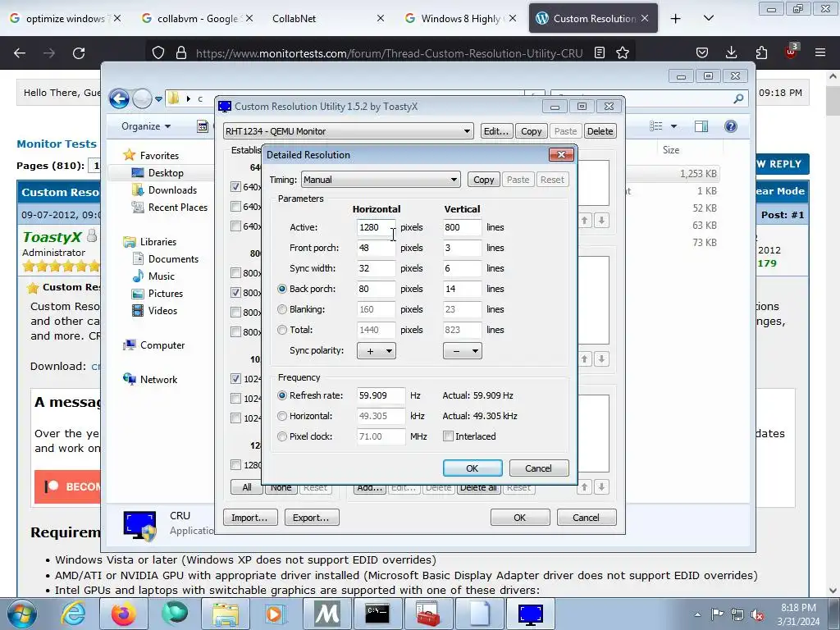The width and height of the screenshot is (840, 630).
Task: Open RHT1234 QEMU Monitor dropdown
Action: pos(348,131)
